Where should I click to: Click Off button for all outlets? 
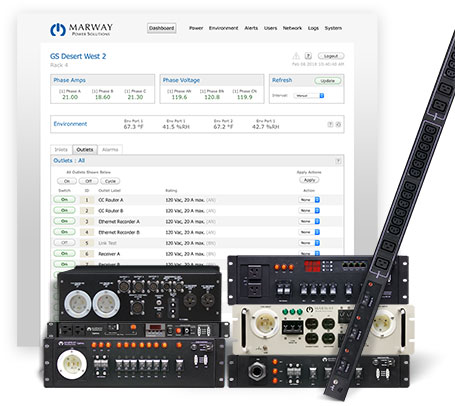88,181
